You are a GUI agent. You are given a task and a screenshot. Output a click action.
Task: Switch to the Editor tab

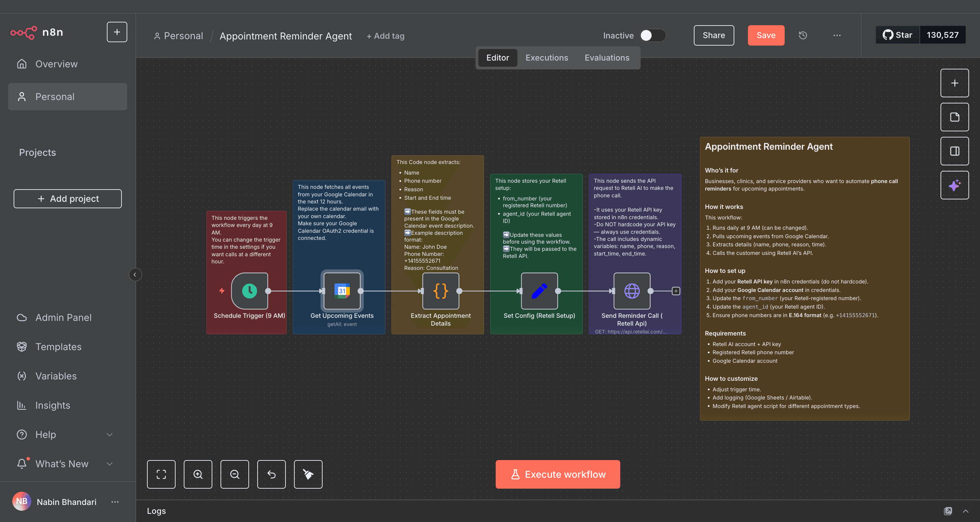tap(497, 58)
